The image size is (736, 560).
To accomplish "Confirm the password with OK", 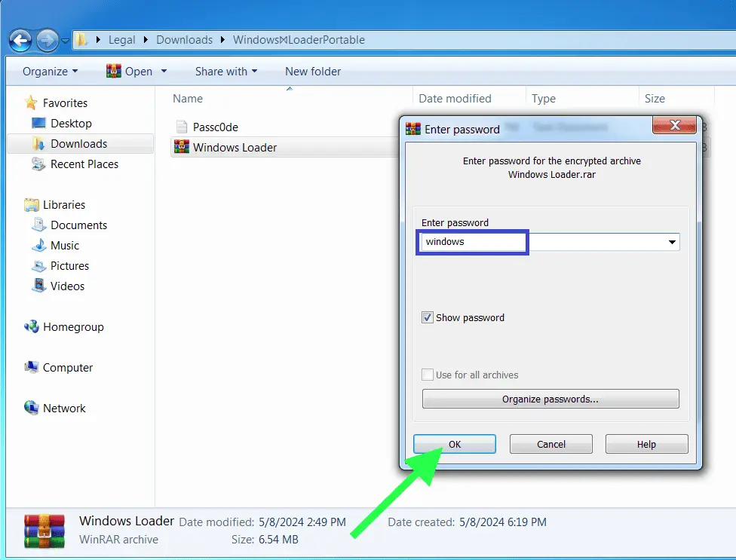I will 455,444.
